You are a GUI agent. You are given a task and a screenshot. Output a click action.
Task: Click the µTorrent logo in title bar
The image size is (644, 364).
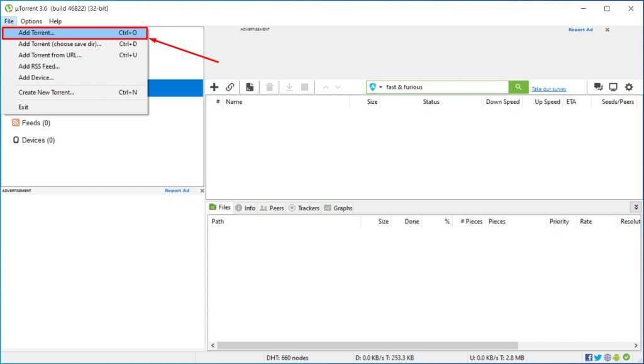(x=9, y=8)
